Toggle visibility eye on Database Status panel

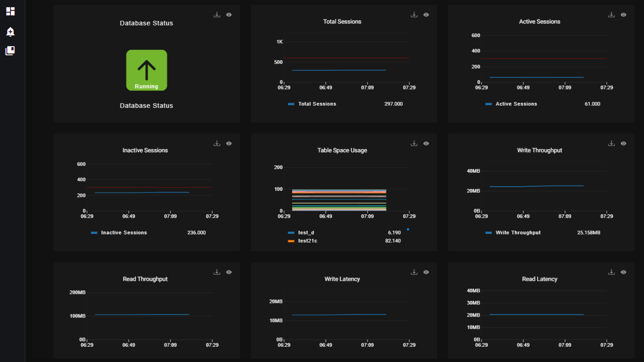pos(229,15)
